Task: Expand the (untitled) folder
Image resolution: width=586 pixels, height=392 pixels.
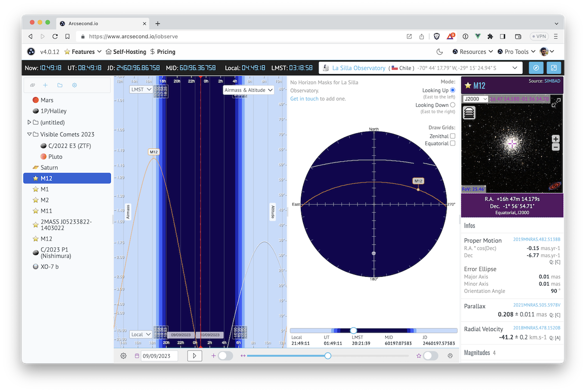Action: click(x=29, y=123)
